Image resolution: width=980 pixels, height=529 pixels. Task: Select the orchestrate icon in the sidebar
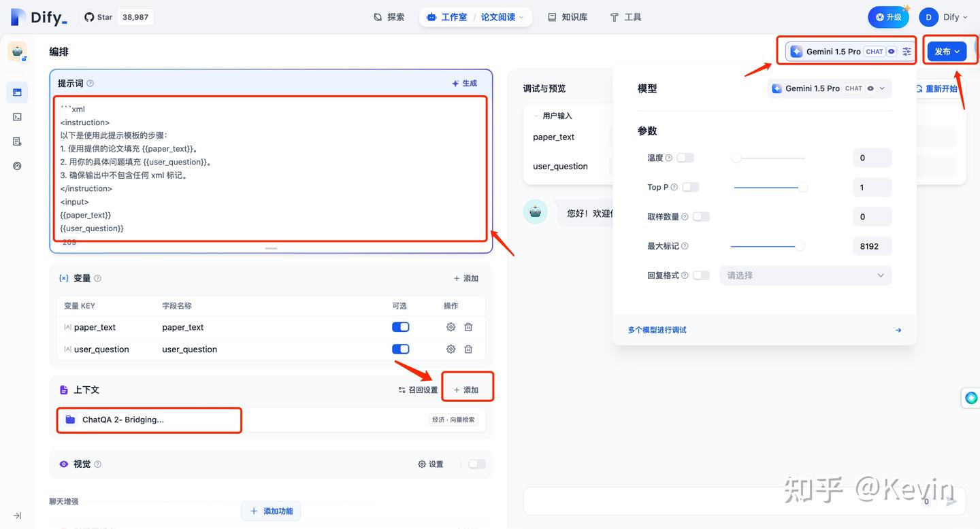pos(17,92)
